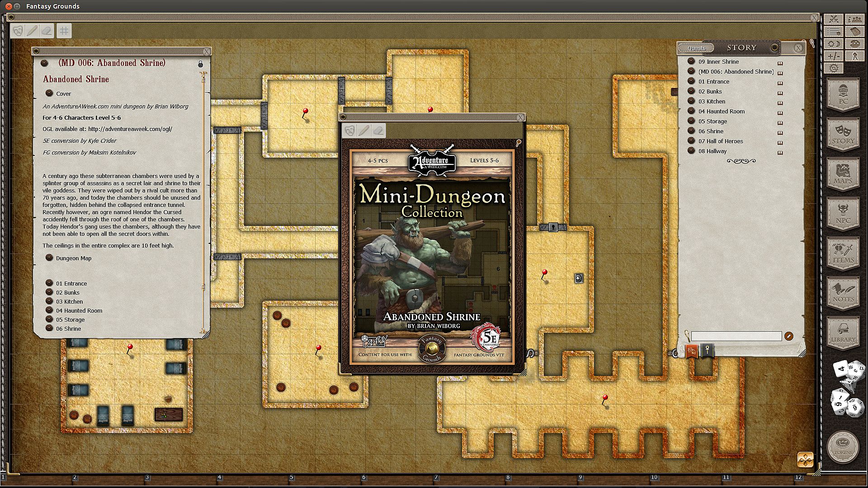Open the Calendar icon in sidebar
This screenshot has width=868, height=488.
tap(854, 32)
